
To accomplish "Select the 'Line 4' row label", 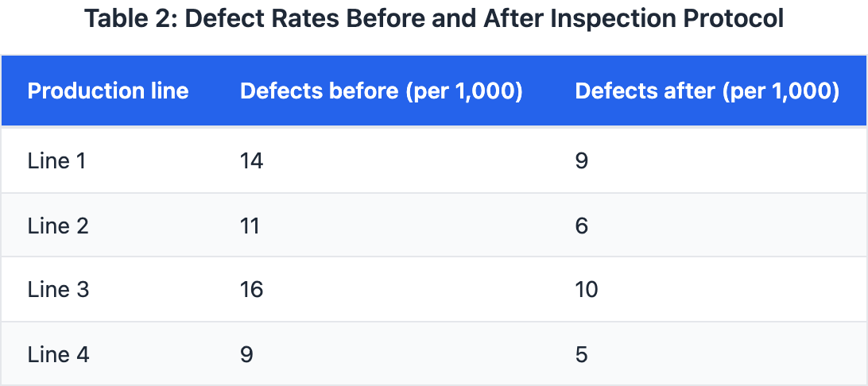I will [x=58, y=354].
